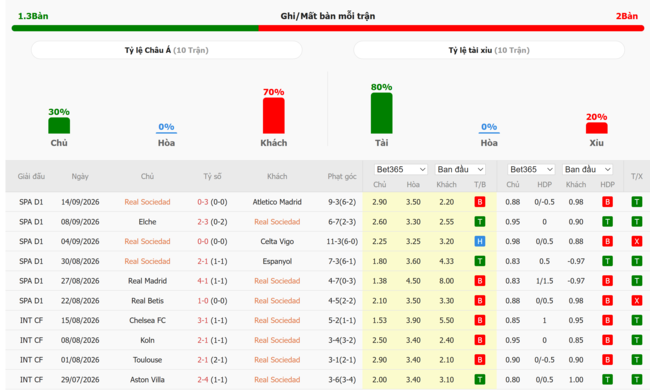Screen dimensions: 650x391
Task: Click green T badge in HDP column, Elche row
Action: (607, 222)
